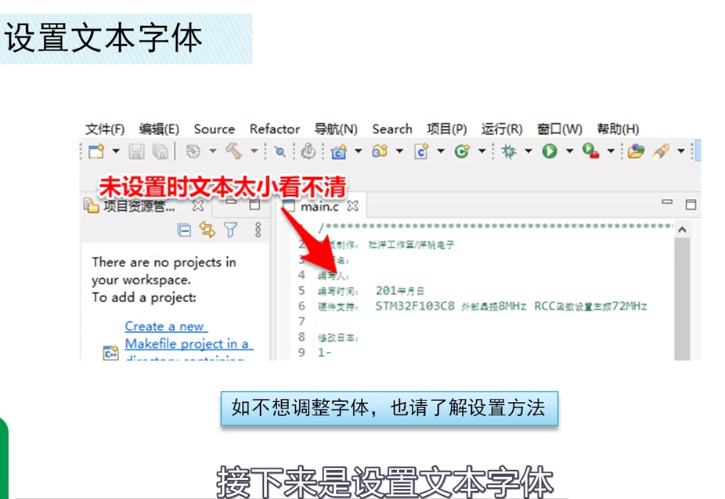Click the 如不想调整字体 note box

389,408
